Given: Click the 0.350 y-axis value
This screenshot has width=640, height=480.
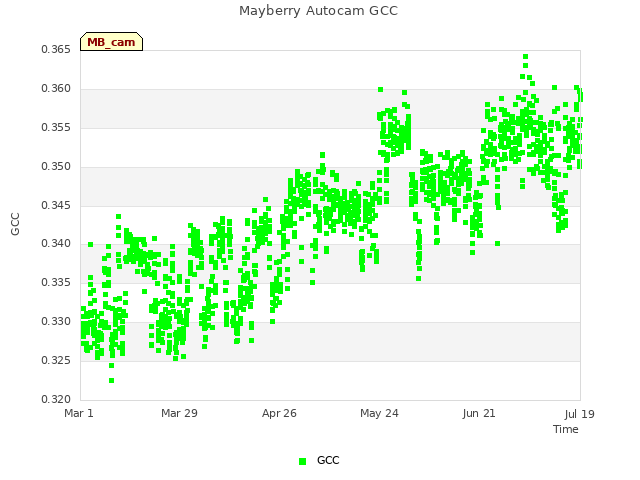Looking at the screenshot, I should (x=56, y=167).
